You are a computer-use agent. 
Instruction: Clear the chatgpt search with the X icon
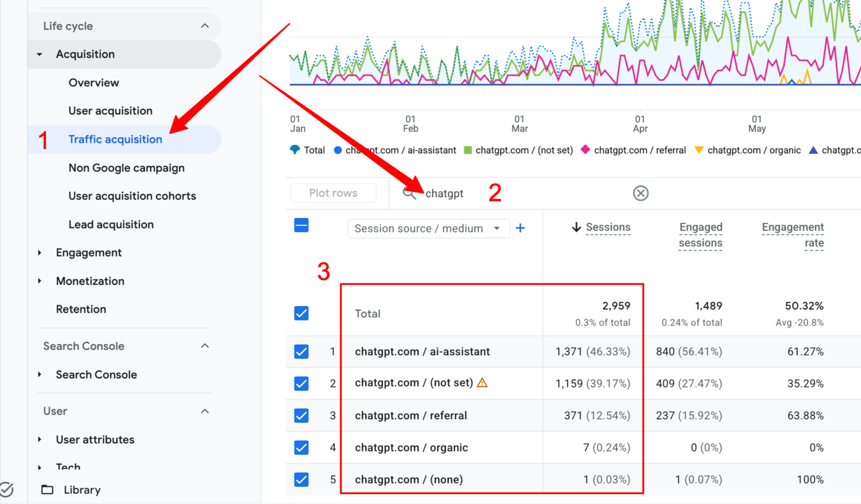[640, 193]
